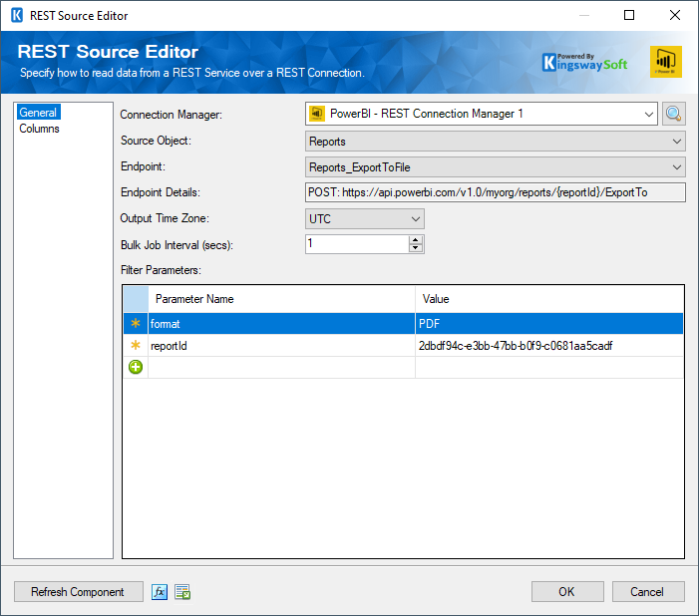Screen dimensions: 699x616
Task: Click into the Endpoint Details field
Action: tap(496, 192)
